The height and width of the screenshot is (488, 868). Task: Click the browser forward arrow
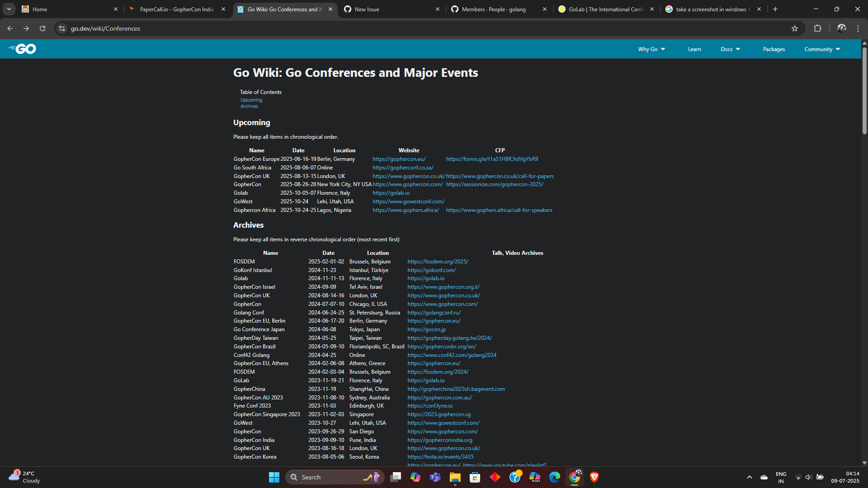point(26,28)
